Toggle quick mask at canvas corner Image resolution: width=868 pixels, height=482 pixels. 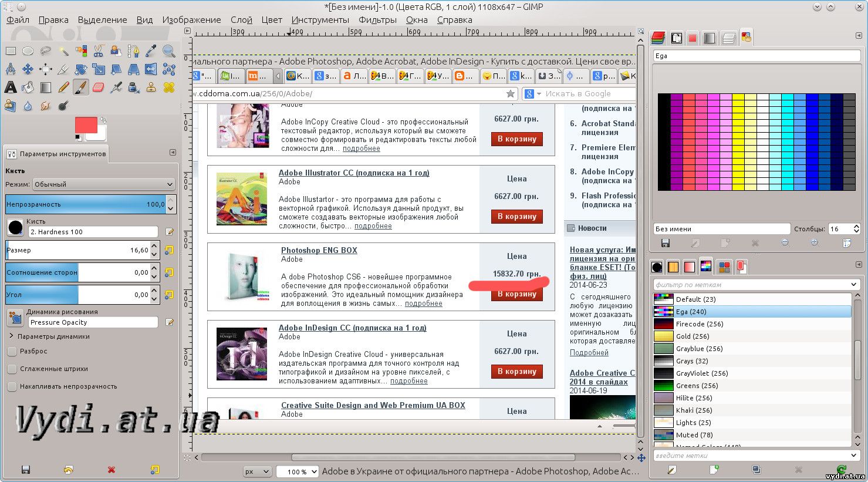pyautogui.click(x=187, y=457)
